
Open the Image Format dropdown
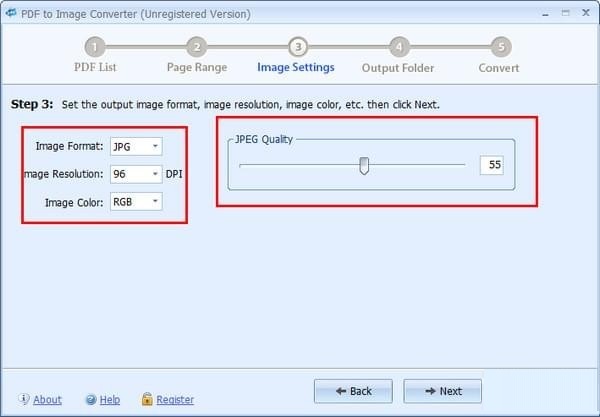click(x=136, y=147)
